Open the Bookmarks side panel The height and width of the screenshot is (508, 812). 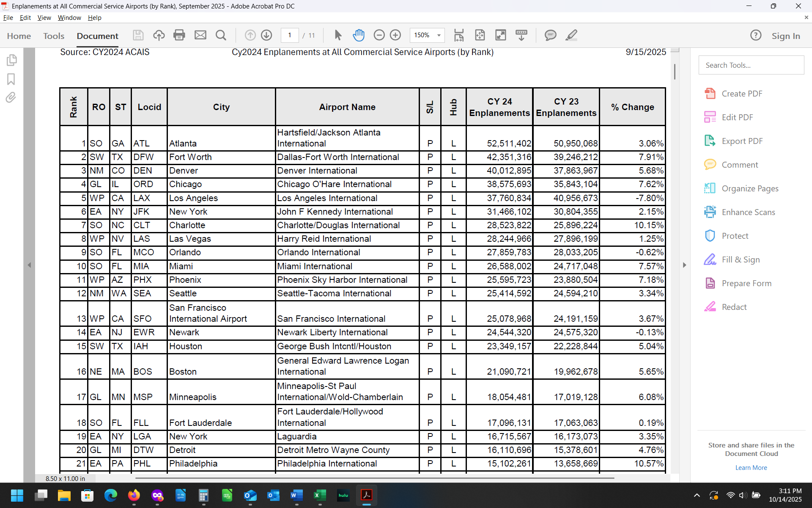[x=11, y=79]
